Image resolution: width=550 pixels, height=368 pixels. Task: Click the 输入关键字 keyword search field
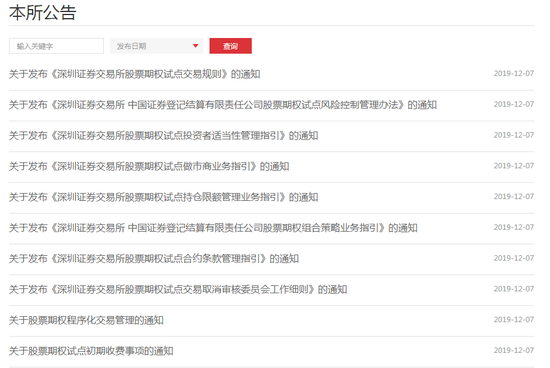pos(56,46)
